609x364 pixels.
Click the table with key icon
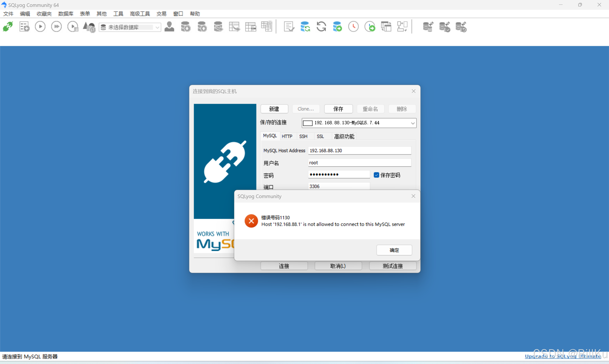267,26
